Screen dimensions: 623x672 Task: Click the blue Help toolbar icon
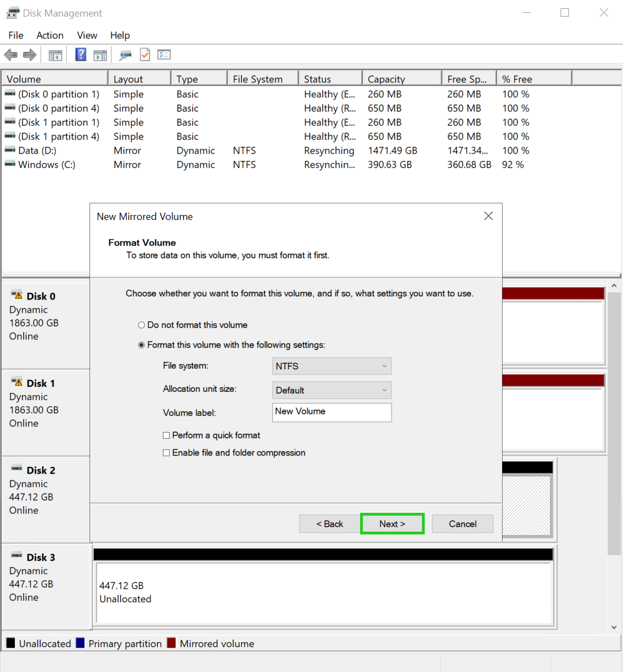coord(80,54)
